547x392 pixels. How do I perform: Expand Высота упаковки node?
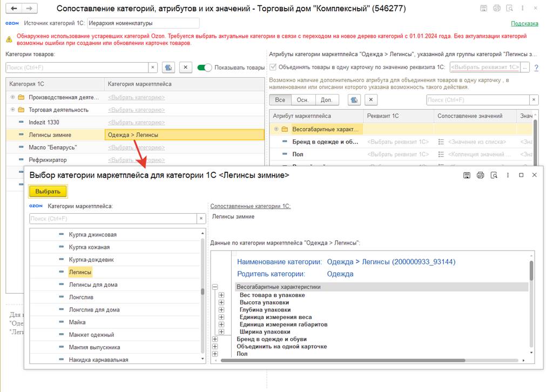pyautogui.click(x=221, y=302)
